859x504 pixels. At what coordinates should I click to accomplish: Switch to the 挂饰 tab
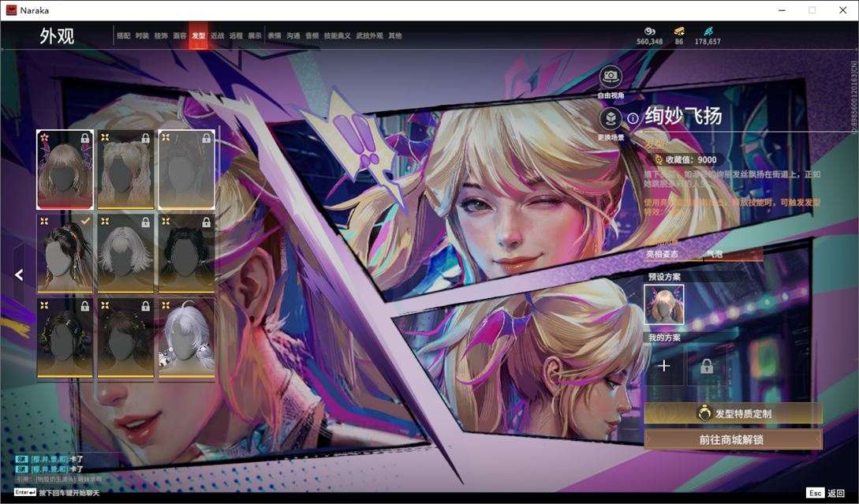point(160,35)
